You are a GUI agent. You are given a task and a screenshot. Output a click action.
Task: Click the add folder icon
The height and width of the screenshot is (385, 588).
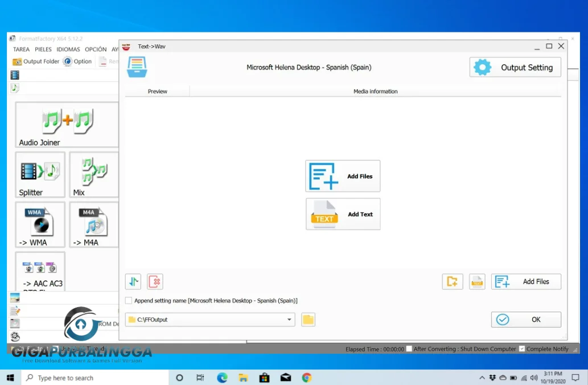pos(453,281)
